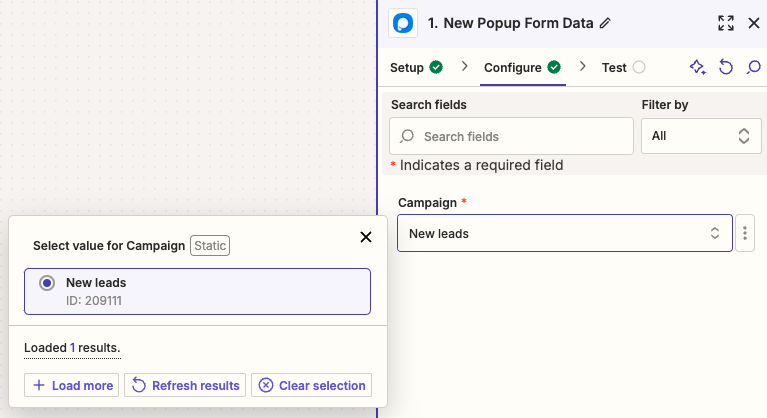
Task: Select the New leads radio option
Action: [x=47, y=284]
